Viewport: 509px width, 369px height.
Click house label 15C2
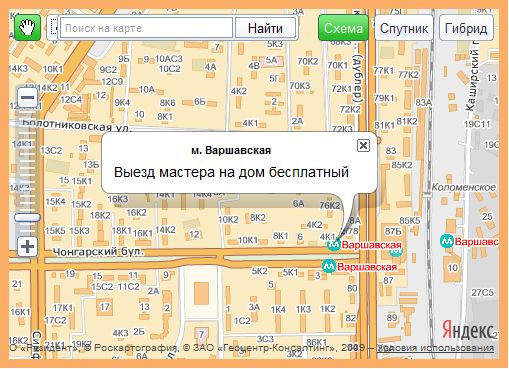[x=102, y=286]
